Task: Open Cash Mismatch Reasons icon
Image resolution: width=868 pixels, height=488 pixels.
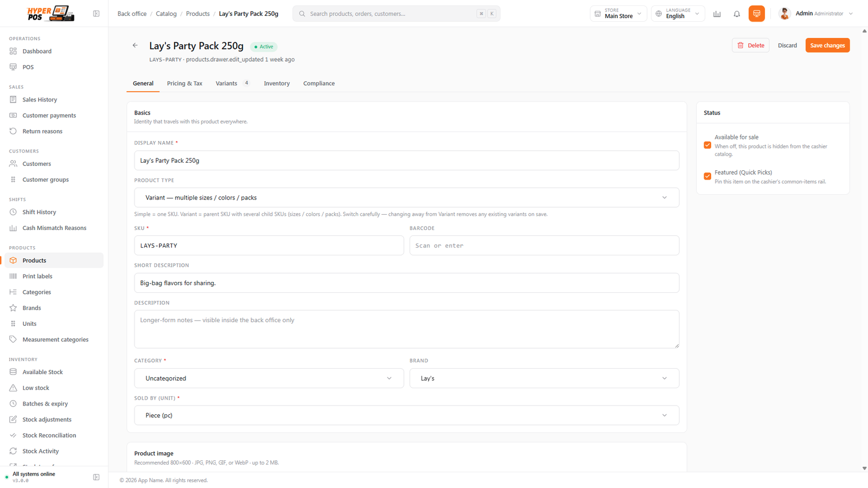Action: click(13, 228)
